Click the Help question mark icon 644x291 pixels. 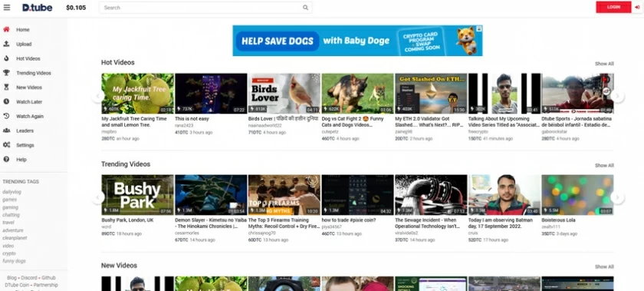coord(6,159)
